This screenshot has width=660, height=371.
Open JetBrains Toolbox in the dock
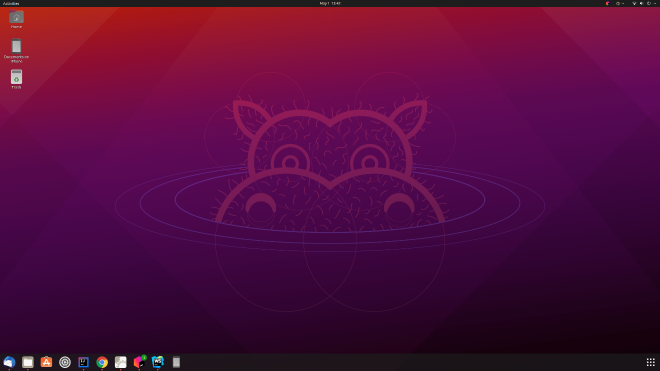coord(139,362)
